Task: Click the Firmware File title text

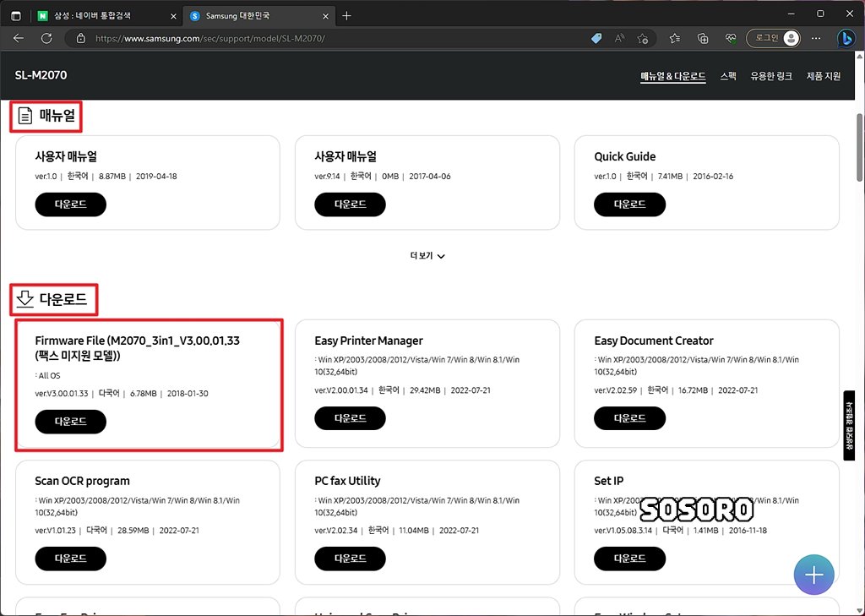Action: coord(138,348)
